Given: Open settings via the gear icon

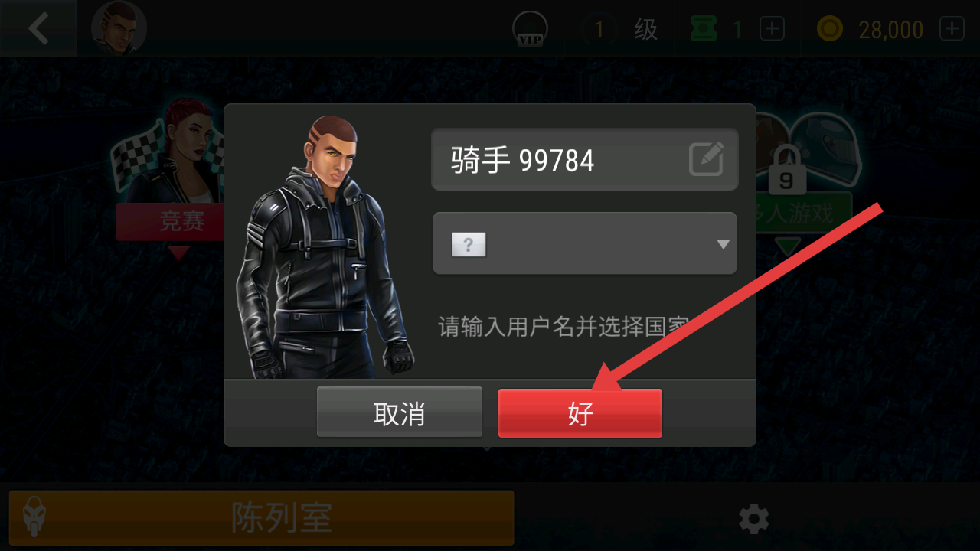Looking at the screenshot, I should 753,520.
